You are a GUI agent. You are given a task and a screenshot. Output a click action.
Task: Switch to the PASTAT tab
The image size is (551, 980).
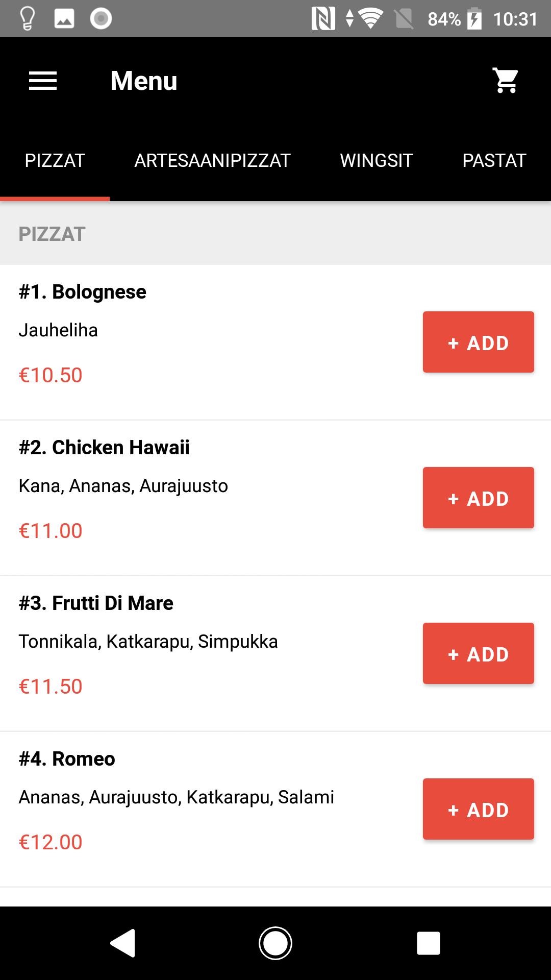click(x=494, y=160)
